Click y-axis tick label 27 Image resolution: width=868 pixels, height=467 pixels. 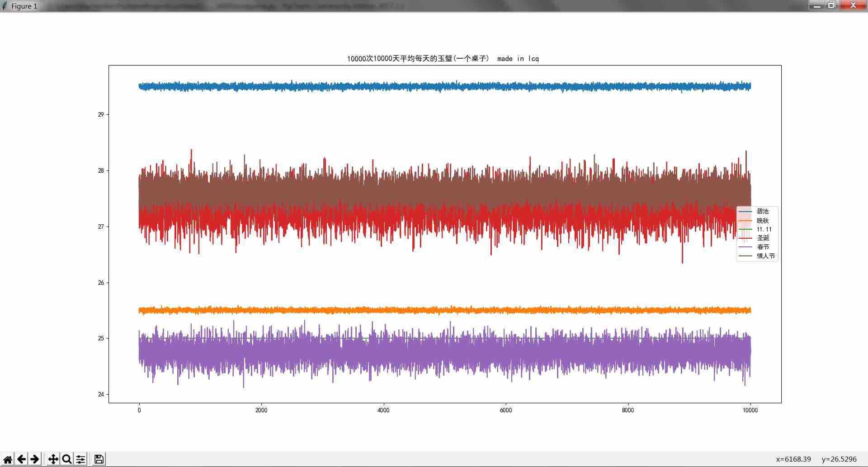click(101, 227)
